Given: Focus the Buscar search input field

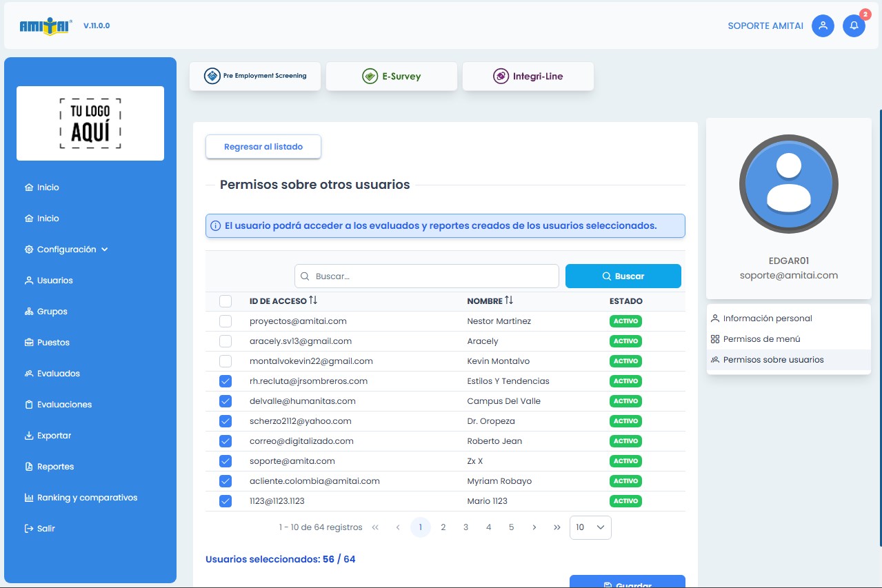Looking at the screenshot, I should click(x=433, y=276).
